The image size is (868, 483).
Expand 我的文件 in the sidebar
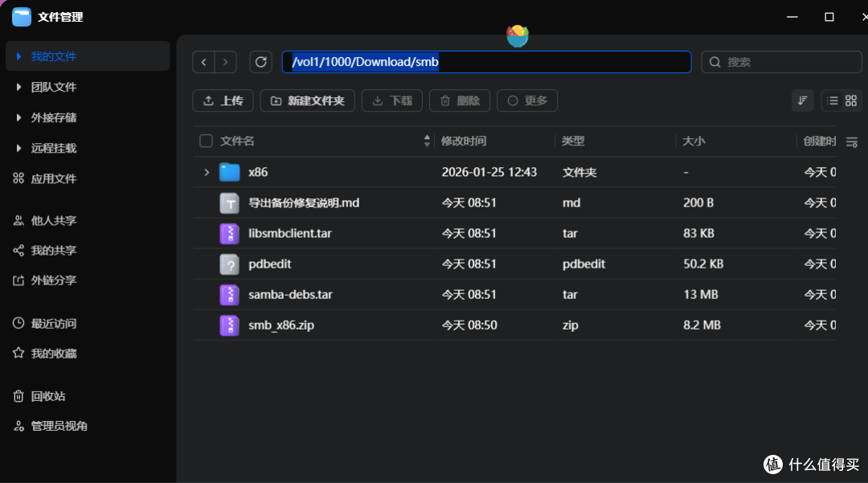coord(18,56)
